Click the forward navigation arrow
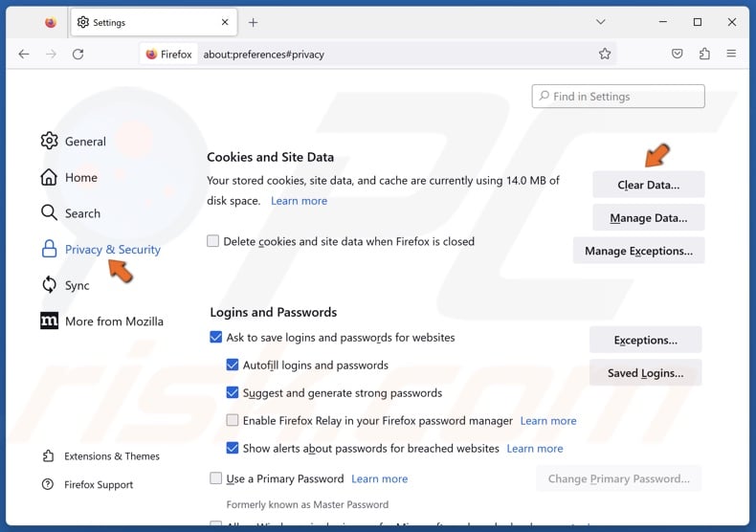756x532 pixels. point(51,54)
